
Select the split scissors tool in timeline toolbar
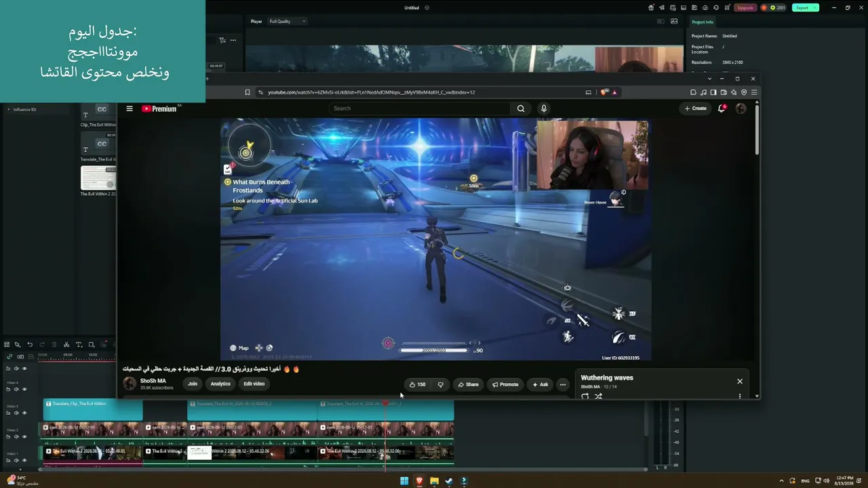66,344
